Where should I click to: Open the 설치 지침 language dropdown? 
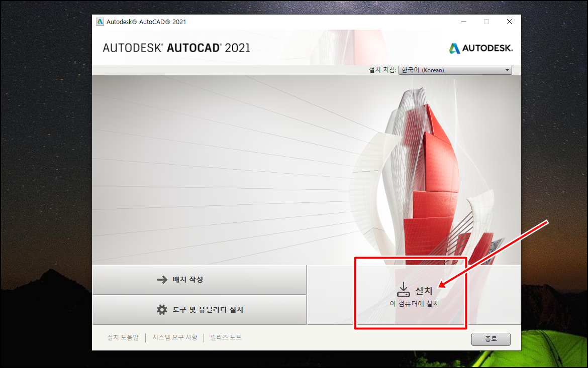455,70
